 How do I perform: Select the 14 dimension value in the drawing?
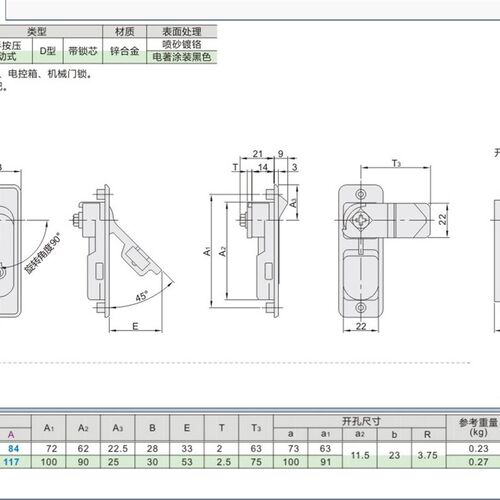(263, 167)
